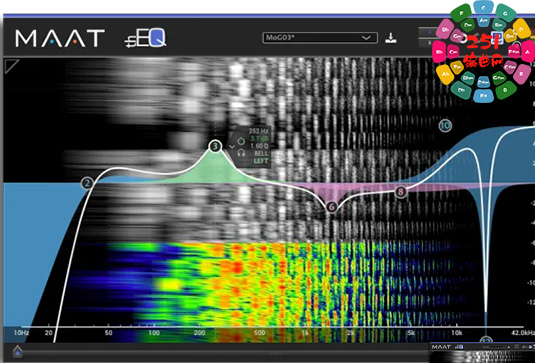
Task: Click the 10Hz frequency axis label
Action: point(21,333)
